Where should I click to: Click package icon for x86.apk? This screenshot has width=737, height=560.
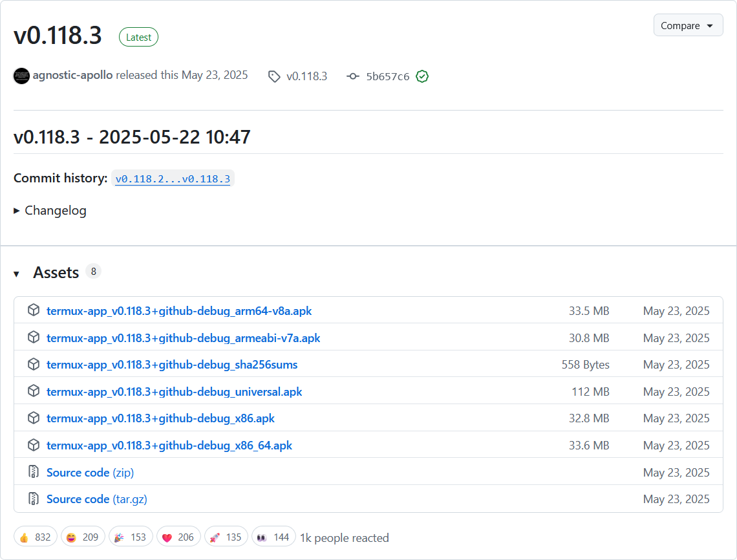click(34, 418)
